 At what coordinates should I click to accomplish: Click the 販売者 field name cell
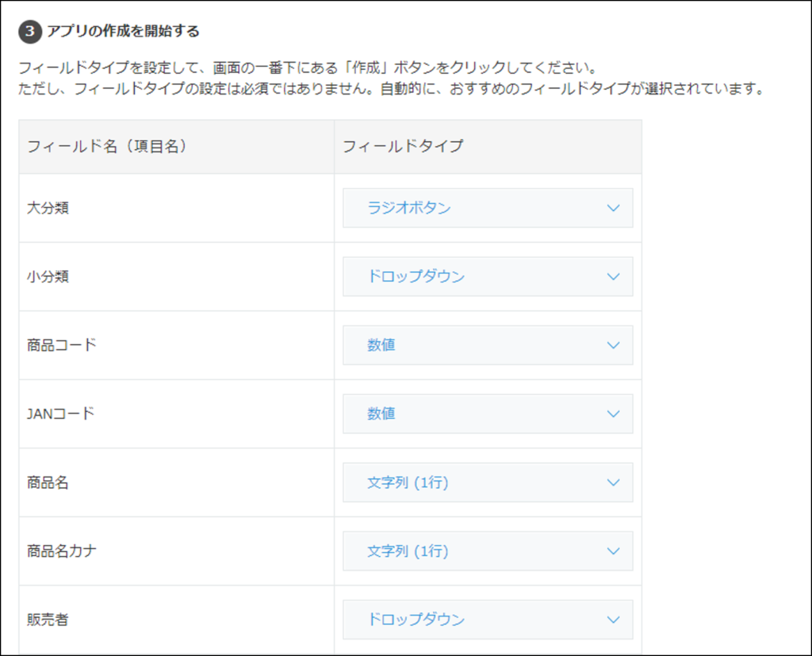pyautogui.click(x=177, y=620)
